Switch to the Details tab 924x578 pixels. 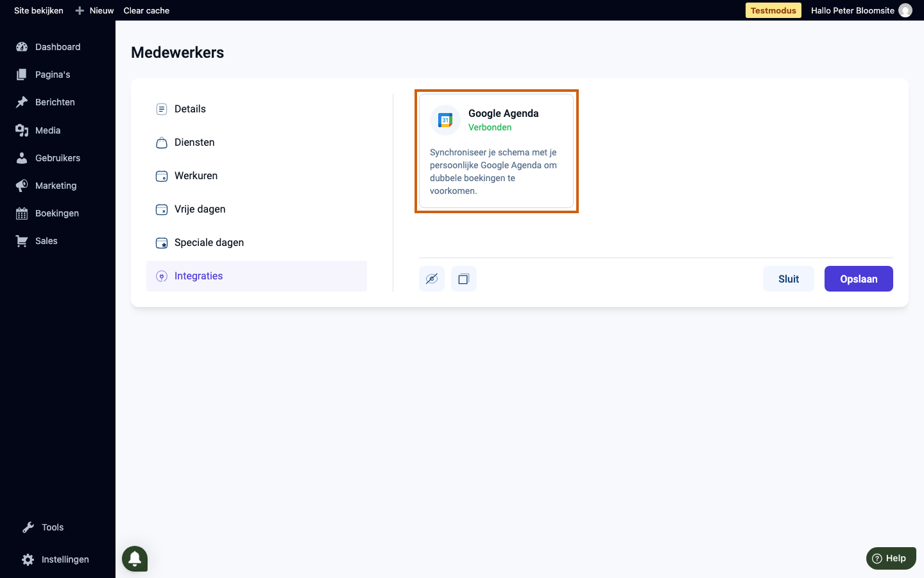[257, 109]
